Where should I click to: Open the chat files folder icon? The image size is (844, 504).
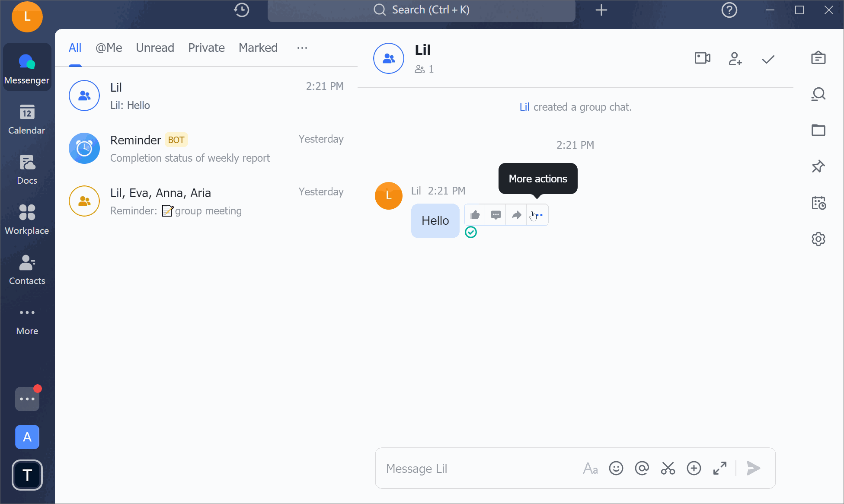[818, 130]
